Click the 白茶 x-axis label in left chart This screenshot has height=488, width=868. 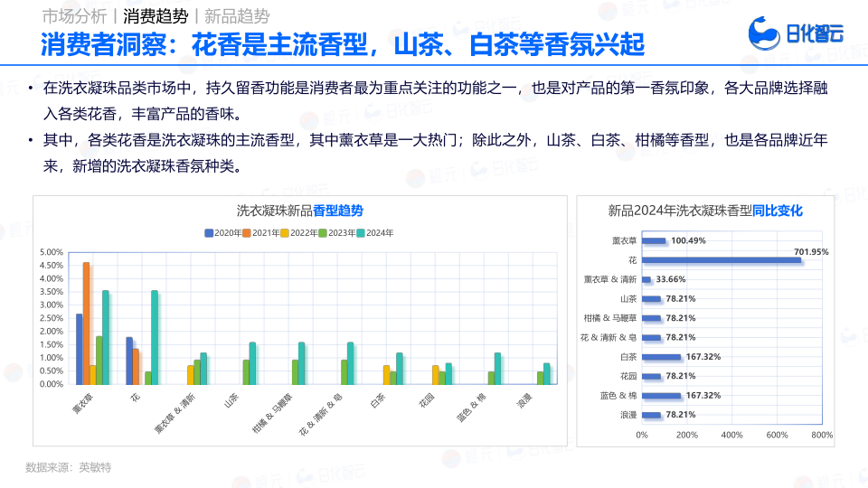(378, 400)
